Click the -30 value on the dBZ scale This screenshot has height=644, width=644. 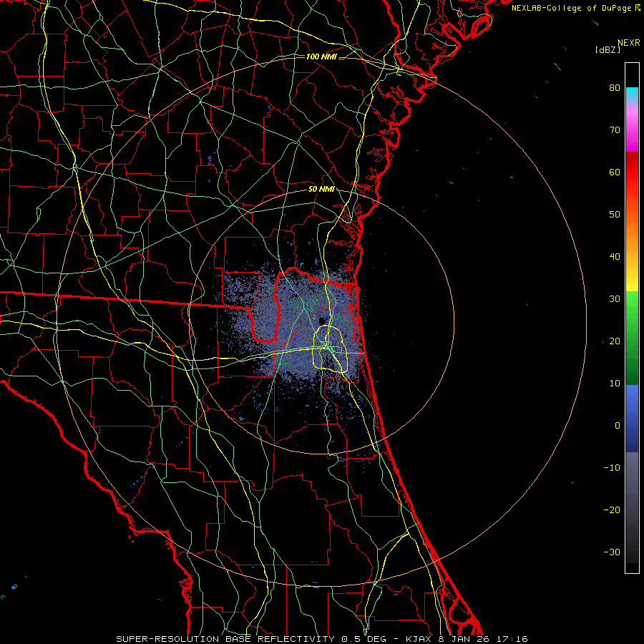click(612, 552)
